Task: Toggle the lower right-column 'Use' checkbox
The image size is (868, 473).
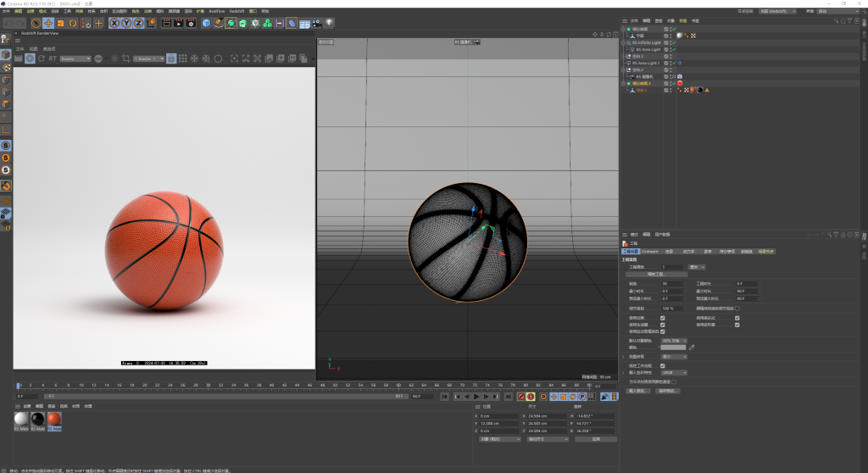Action: point(737,325)
